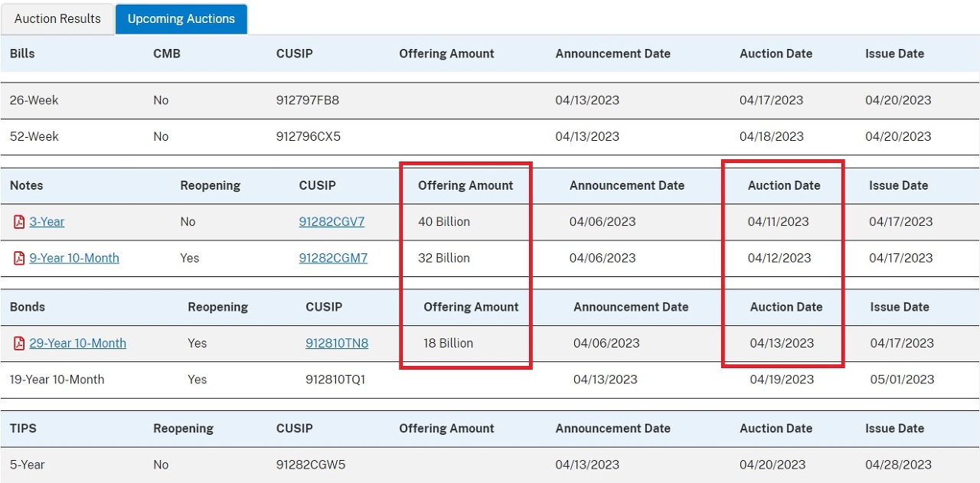This screenshot has height=483, width=980.
Task: Open the 9-Year 10-Month note link
Action: 74,258
